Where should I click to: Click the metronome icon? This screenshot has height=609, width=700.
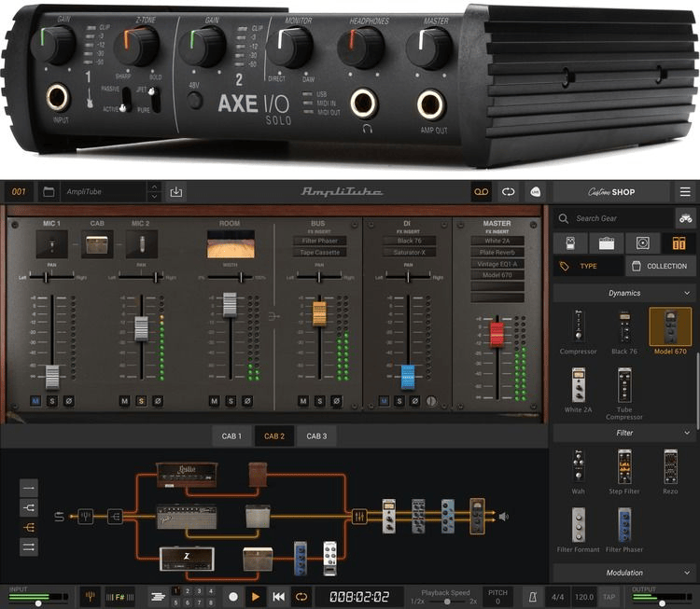click(x=533, y=597)
